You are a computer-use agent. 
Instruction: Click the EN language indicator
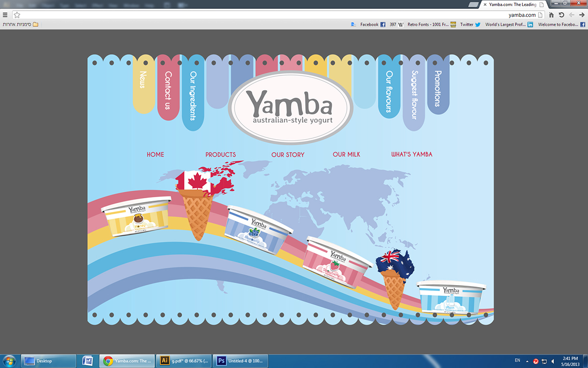tap(517, 361)
